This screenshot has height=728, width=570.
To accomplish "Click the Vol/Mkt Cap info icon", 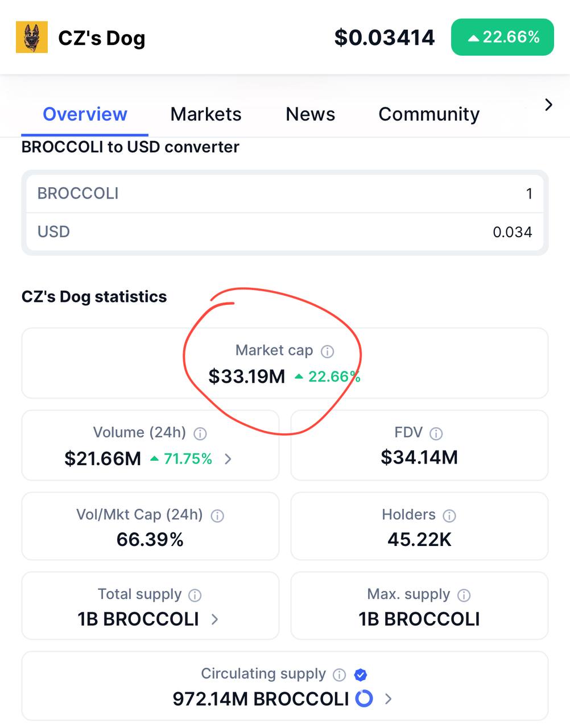I will [217, 516].
